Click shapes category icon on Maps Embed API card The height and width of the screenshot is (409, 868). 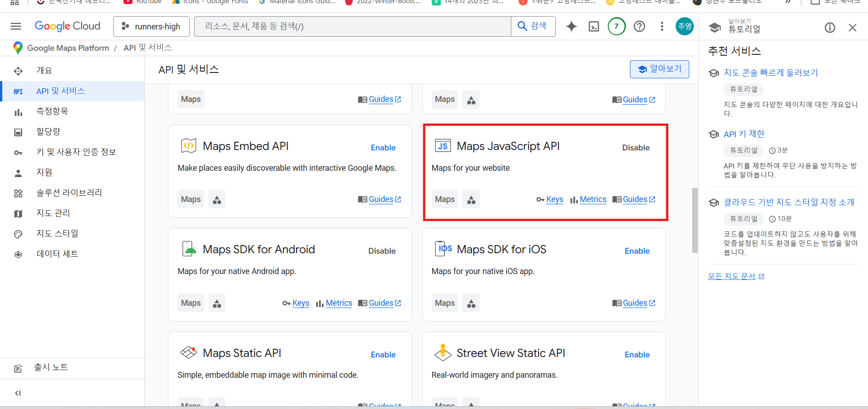click(x=217, y=199)
